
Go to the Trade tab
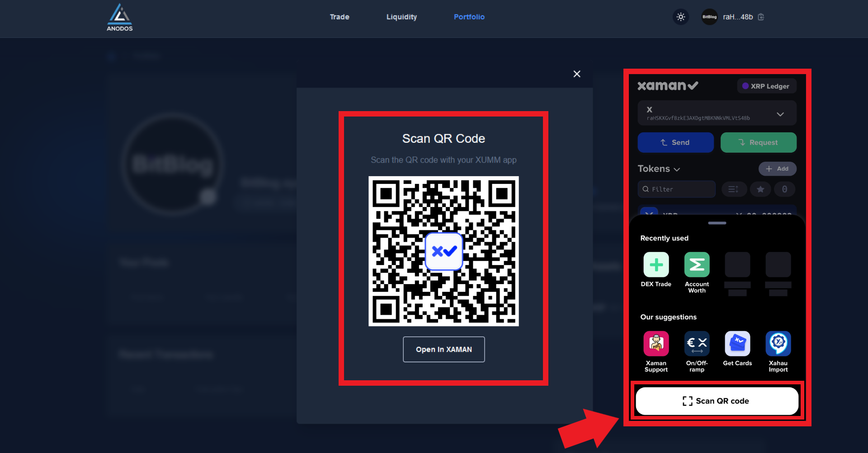click(340, 17)
